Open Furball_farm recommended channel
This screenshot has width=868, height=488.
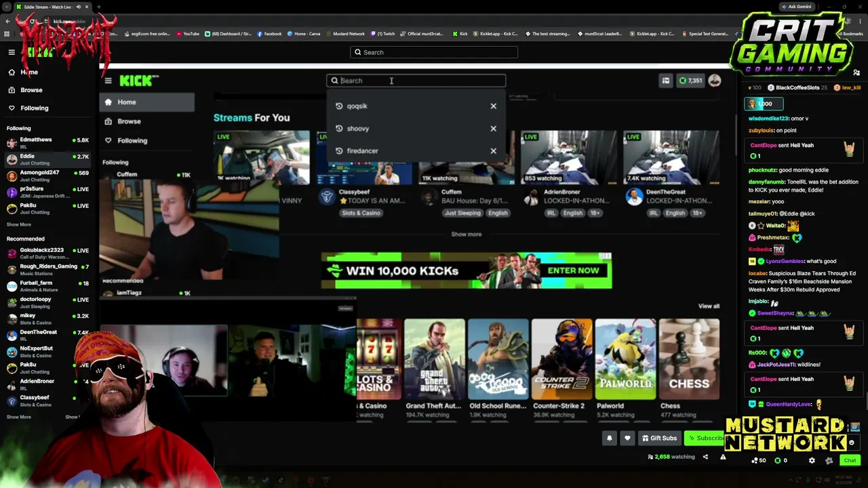47,286
